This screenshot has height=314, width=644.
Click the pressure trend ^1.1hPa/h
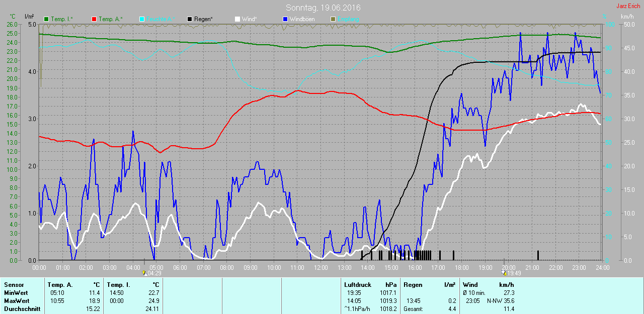(x=358, y=309)
